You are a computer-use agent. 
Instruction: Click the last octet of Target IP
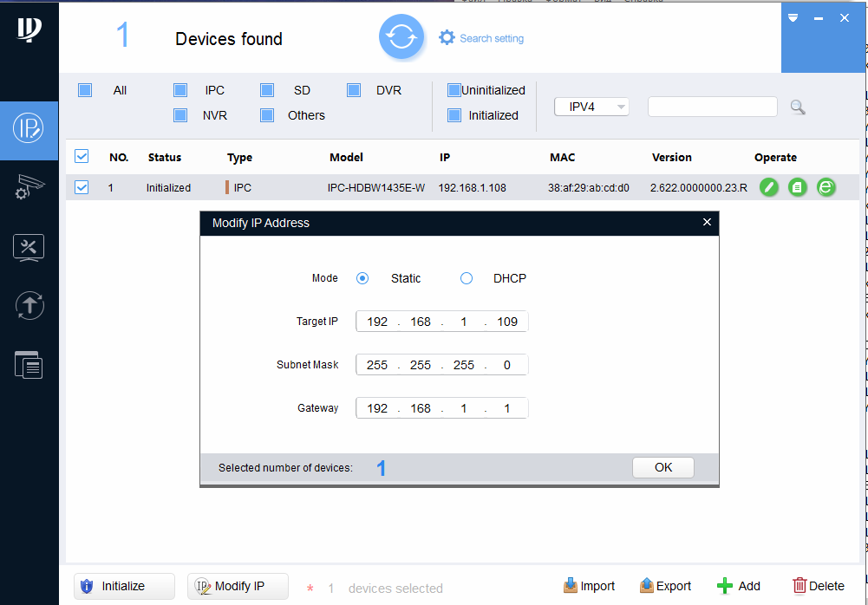507,322
